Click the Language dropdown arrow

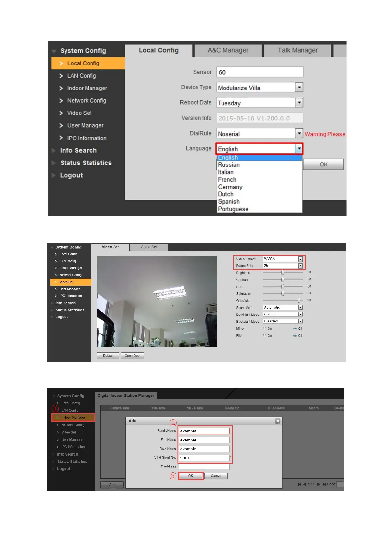(x=299, y=149)
